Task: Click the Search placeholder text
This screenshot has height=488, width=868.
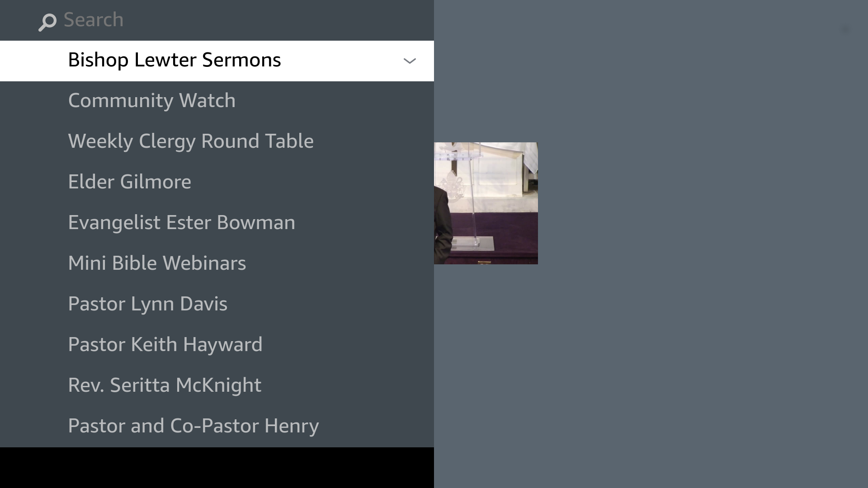Action: [93, 19]
